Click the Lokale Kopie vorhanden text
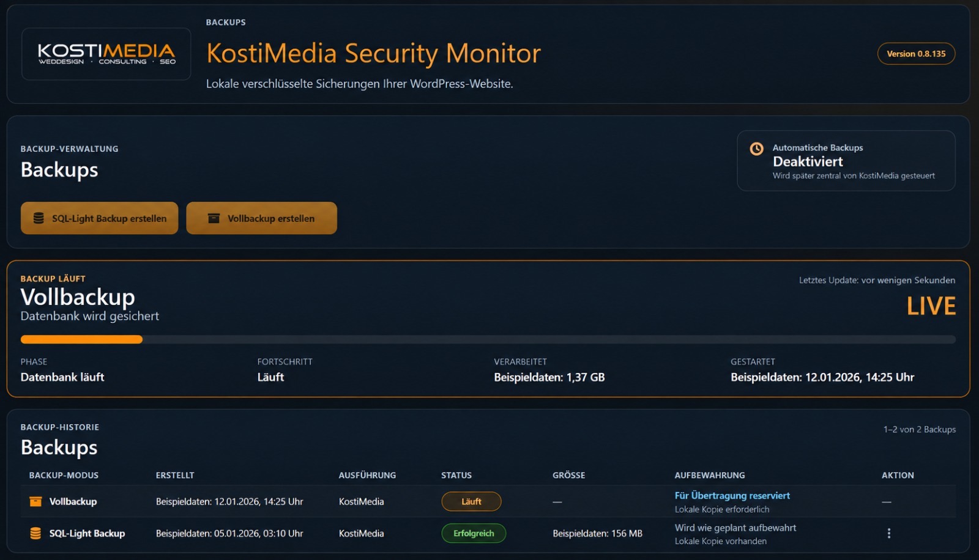This screenshot has height=560, width=979. tap(720, 541)
